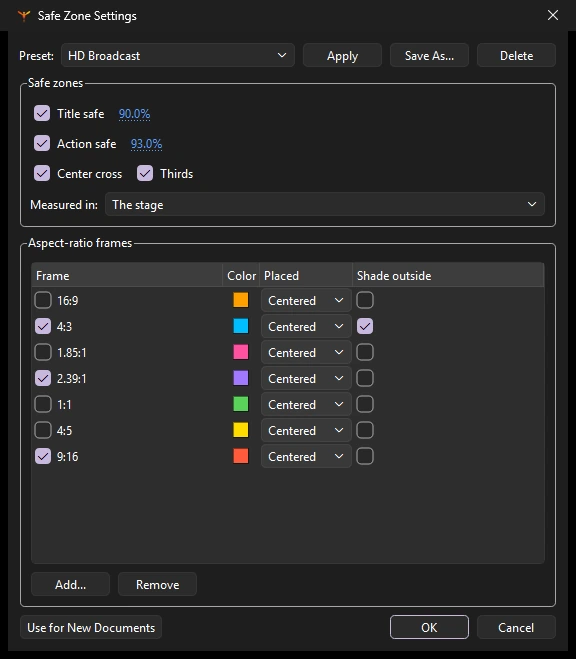Viewport: 576px width, 659px height.
Task: Uncheck the 9:16 frame checkbox
Action: tap(43, 456)
